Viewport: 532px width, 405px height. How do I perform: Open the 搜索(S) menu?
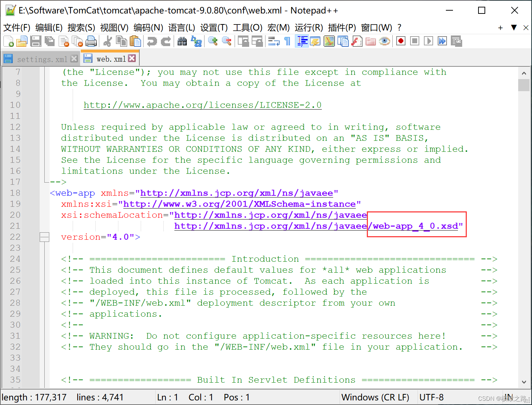point(81,28)
